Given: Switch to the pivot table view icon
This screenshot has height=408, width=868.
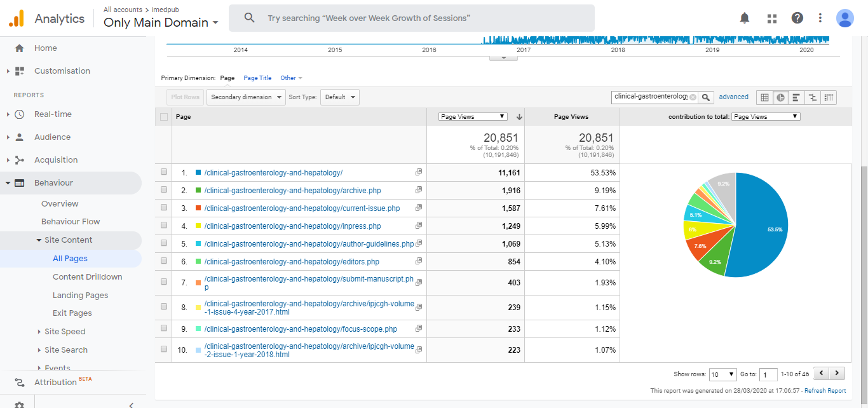Looking at the screenshot, I should (x=829, y=97).
